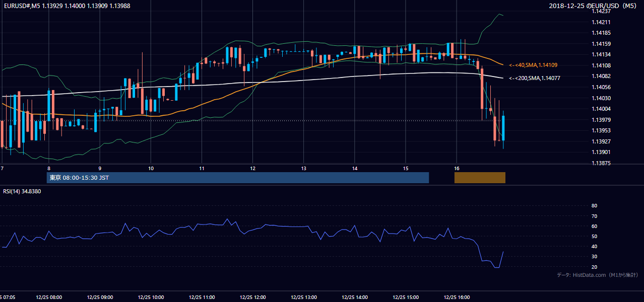
Task: Click price axis value 1.14134
Action: pyautogui.click(x=601, y=54)
